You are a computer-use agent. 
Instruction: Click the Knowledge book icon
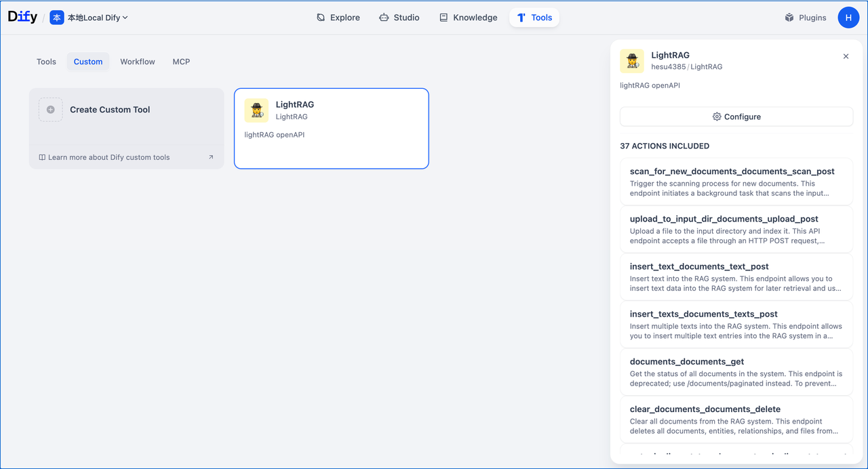443,18
